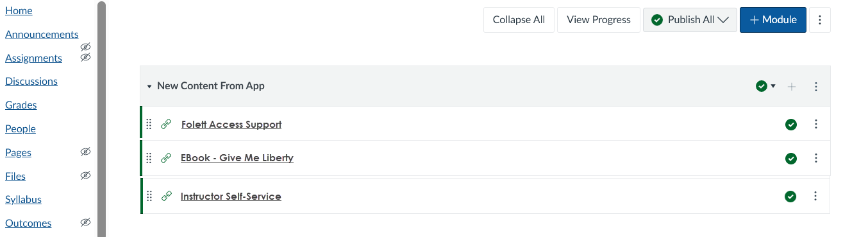Go to Grades in course navigation
Image resolution: width=868 pixels, height=237 pixels.
pyautogui.click(x=21, y=105)
